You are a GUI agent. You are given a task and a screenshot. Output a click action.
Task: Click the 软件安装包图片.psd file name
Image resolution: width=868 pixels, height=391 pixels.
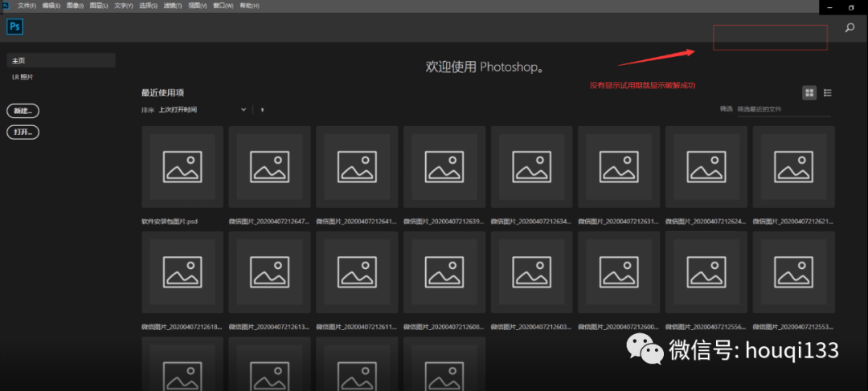pos(170,222)
